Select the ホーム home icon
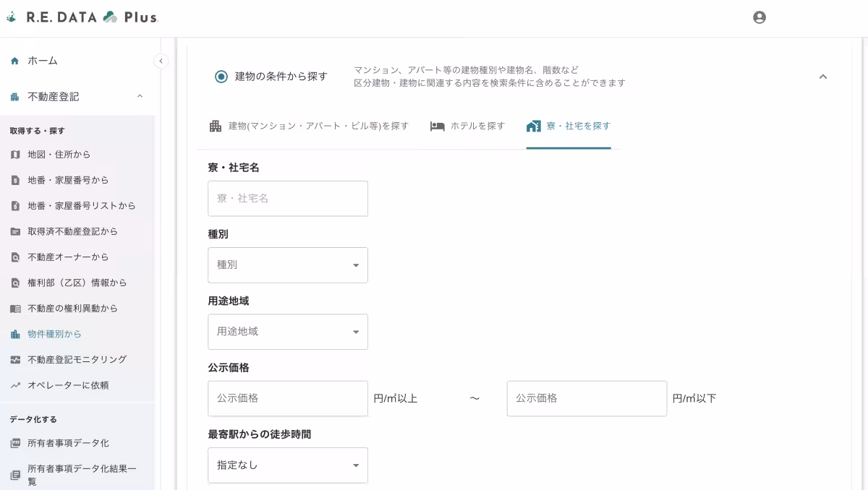 click(14, 61)
